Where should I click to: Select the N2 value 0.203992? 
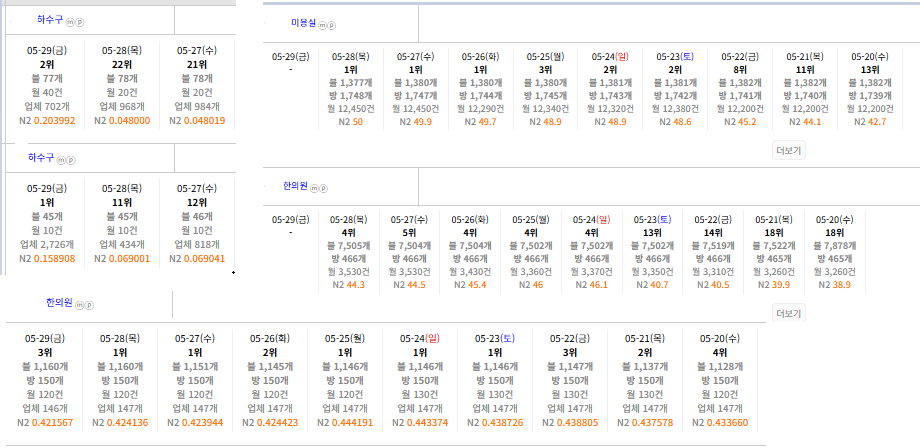(x=53, y=121)
